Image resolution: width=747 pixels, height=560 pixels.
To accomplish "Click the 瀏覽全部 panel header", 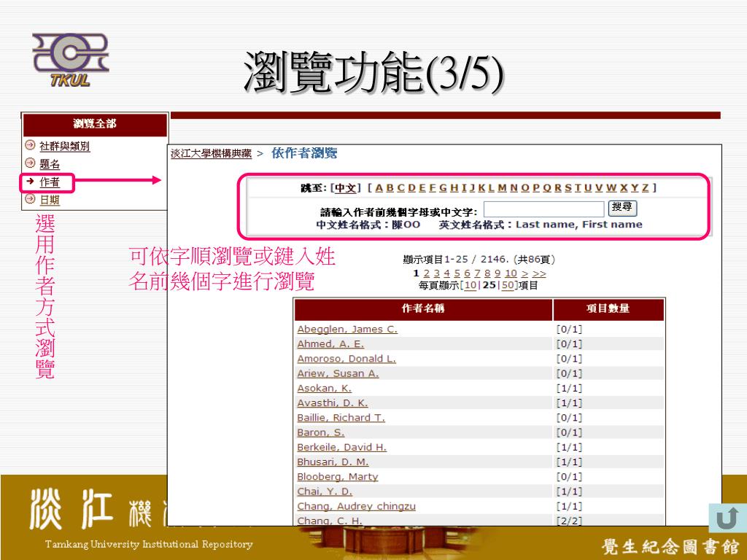I will pos(95,124).
